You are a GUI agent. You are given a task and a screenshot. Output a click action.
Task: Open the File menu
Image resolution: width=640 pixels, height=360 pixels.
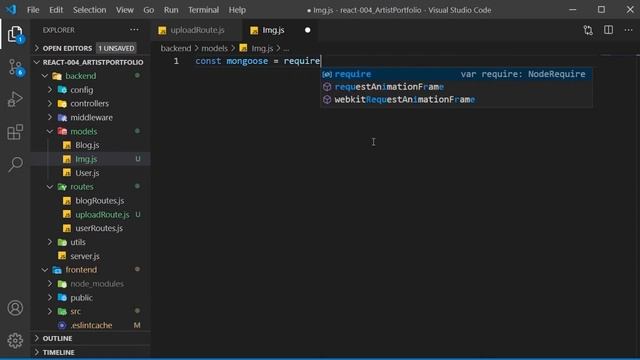click(33, 10)
